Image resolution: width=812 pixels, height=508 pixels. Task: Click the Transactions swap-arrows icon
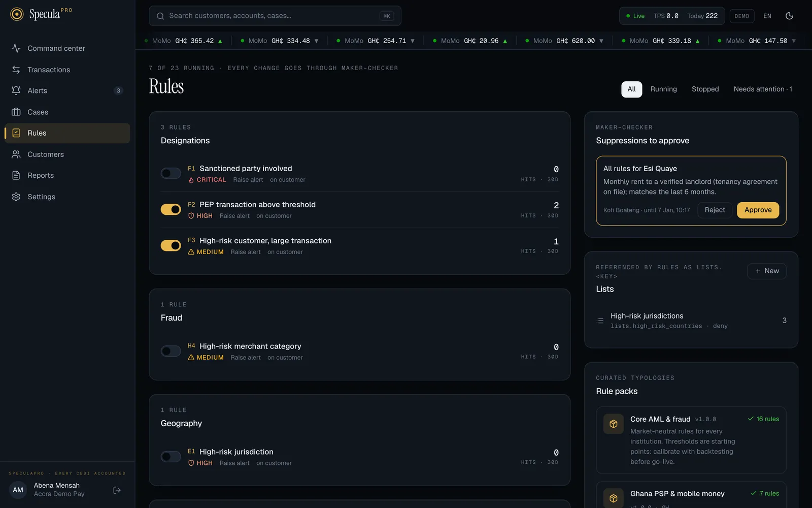(x=16, y=70)
